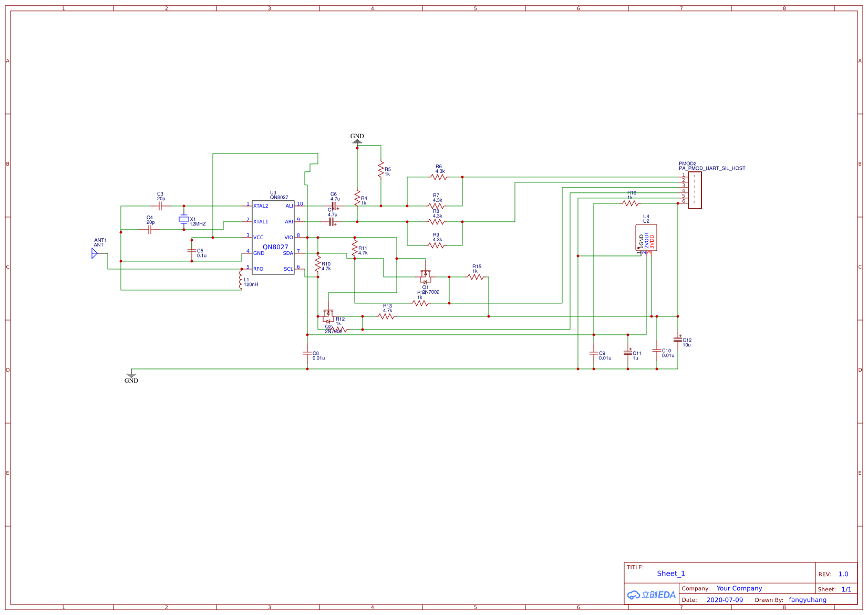Viewport: 868px width, 615px height.
Task: Select resistor R9 4.3k symbol
Action: click(436, 245)
